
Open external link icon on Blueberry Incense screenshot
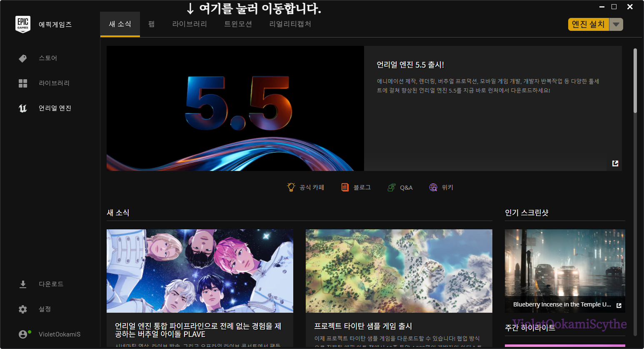(619, 306)
